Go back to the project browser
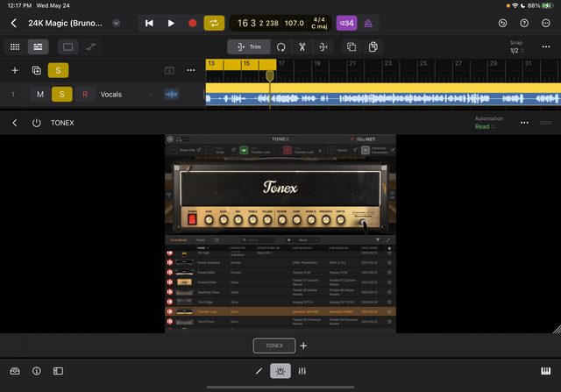 pyautogui.click(x=14, y=24)
